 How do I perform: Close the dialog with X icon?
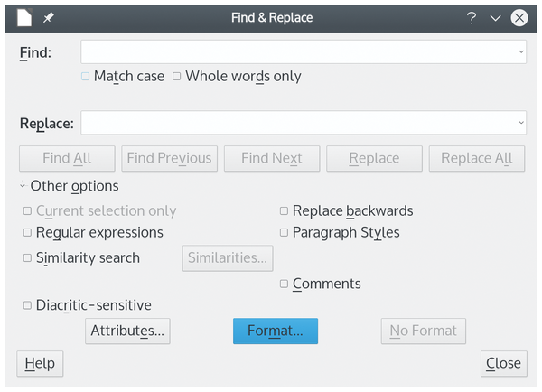tap(519, 18)
